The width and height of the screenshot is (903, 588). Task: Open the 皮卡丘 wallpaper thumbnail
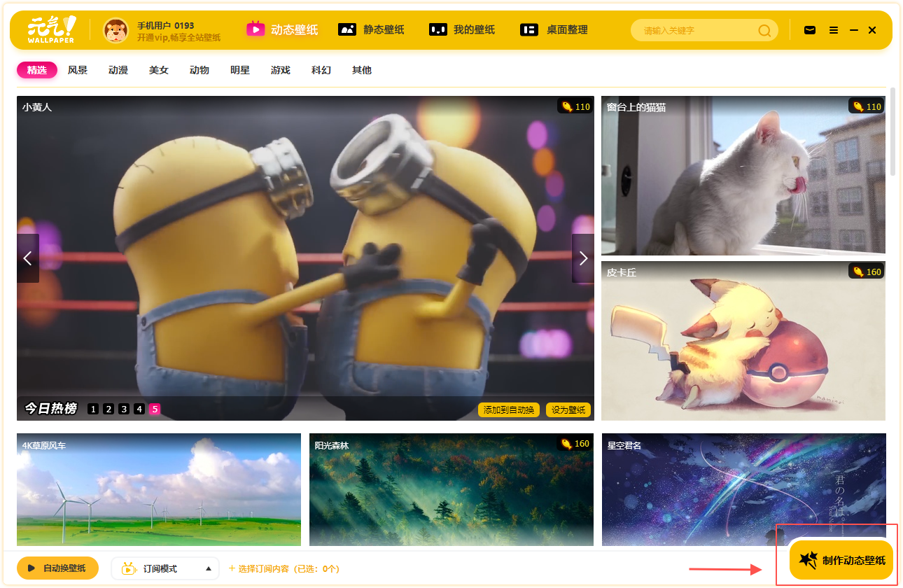tap(743, 341)
